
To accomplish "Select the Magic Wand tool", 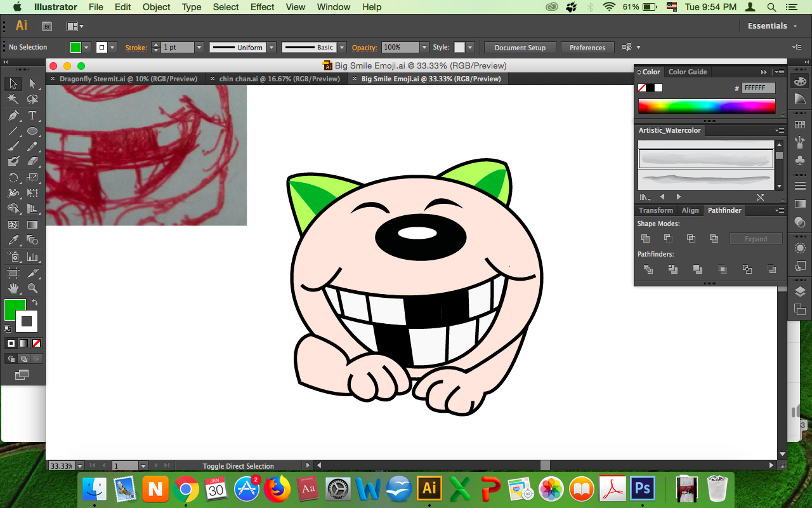I will (13, 100).
